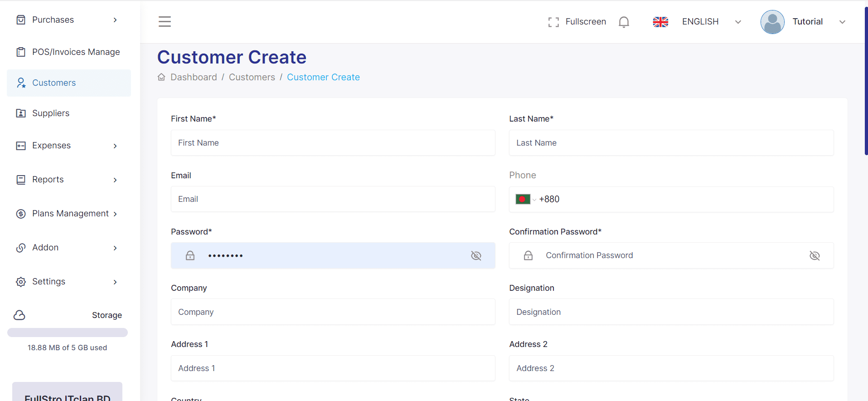Open the phone country flag selector
The height and width of the screenshot is (401, 868).
[525, 199]
